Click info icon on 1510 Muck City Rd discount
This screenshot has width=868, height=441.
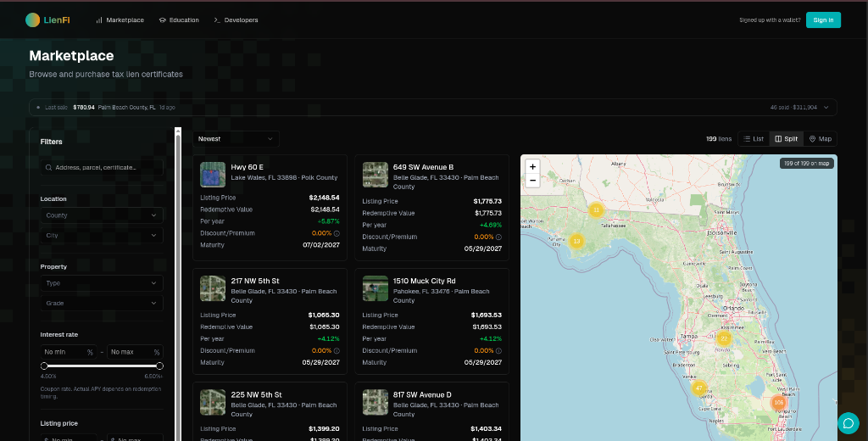(498, 351)
